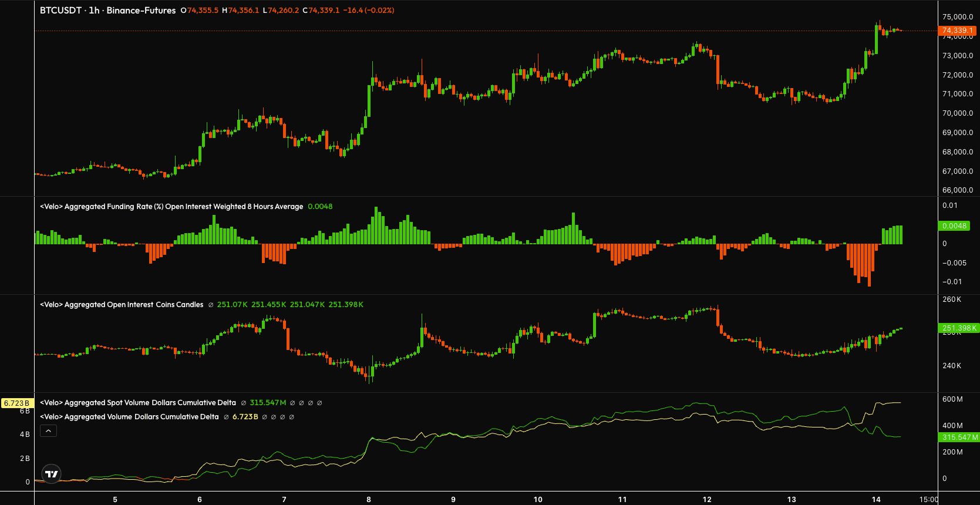The height and width of the screenshot is (505, 980).
Task: Open Aggregated Spot Volume Dollars Cumulative Delta legend
Action: click(x=138, y=403)
